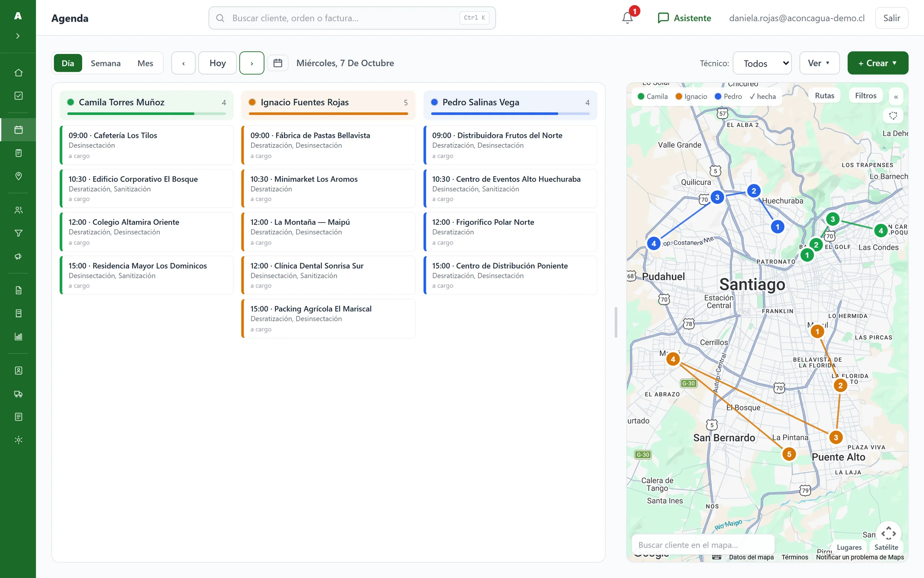Open the Ver dropdown menu

(819, 63)
